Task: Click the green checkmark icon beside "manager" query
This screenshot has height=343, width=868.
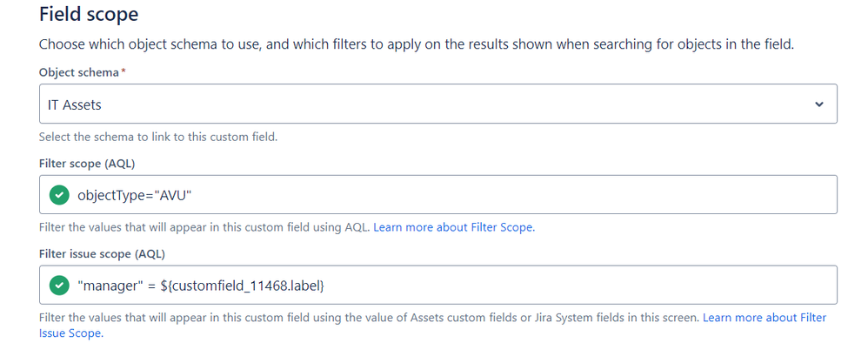Action: [x=59, y=286]
